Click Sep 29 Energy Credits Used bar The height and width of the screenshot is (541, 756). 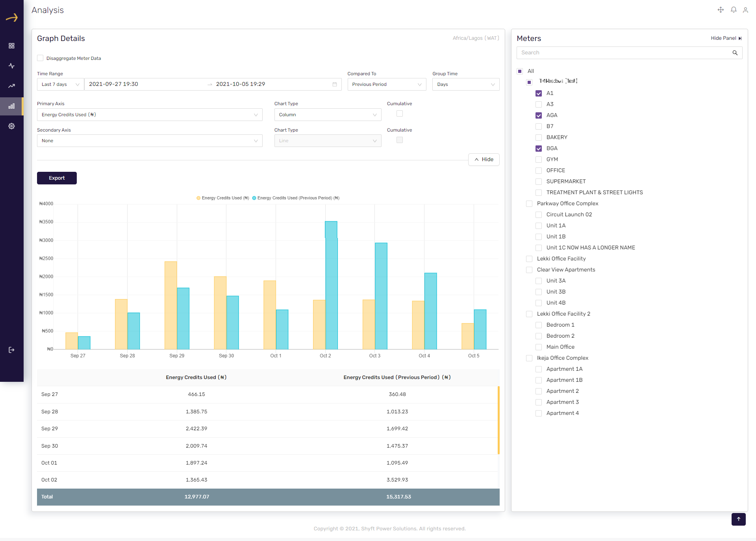coord(171,305)
